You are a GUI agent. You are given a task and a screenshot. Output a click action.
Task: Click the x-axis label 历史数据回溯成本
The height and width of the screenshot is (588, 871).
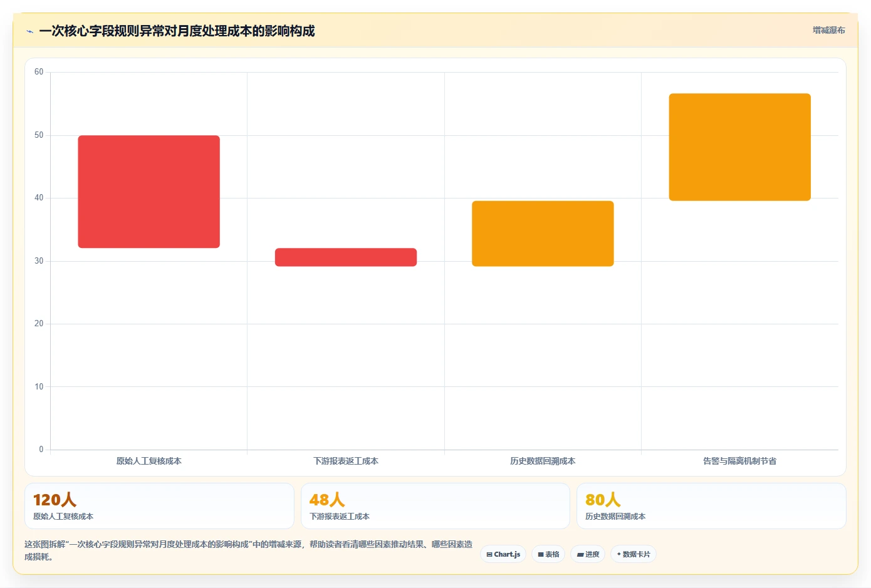(x=543, y=461)
